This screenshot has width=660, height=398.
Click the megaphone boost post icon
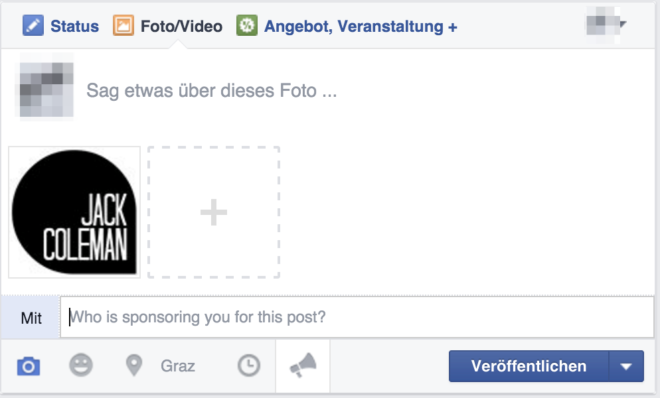click(x=303, y=365)
